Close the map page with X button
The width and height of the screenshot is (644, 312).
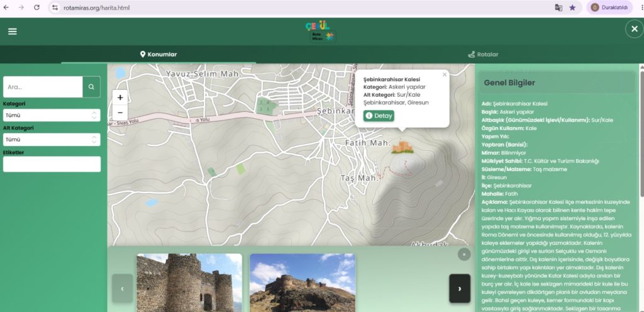634,29
